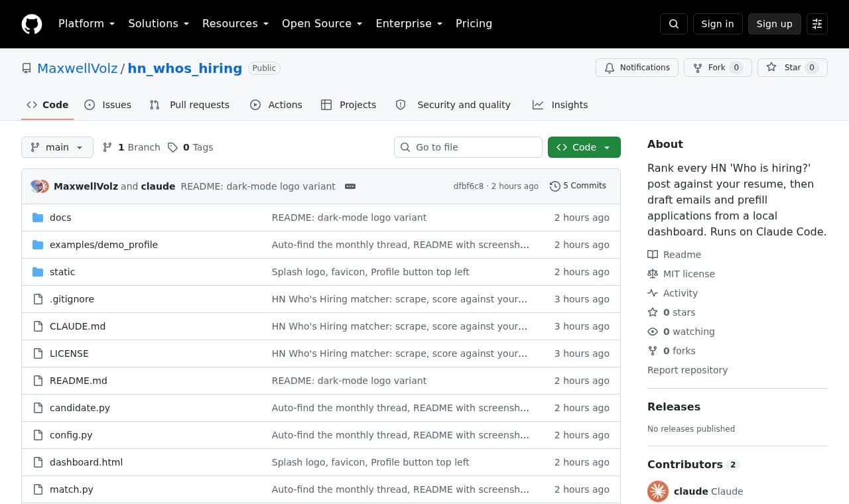Open the Platform menu
The image size is (849, 504).
[87, 24]
